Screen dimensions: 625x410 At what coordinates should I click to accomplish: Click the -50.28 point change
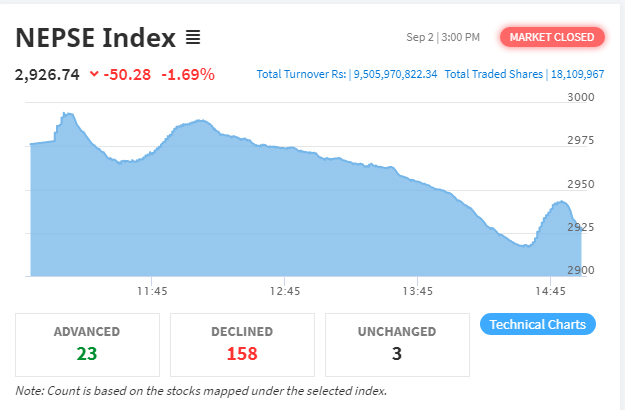click(127, 74)
